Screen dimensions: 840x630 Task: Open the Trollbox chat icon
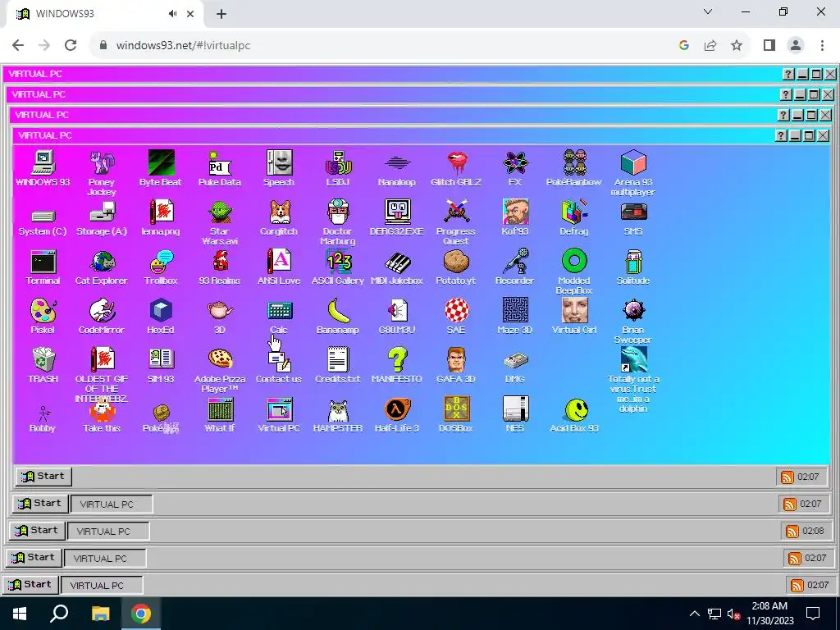coord(161,267)
